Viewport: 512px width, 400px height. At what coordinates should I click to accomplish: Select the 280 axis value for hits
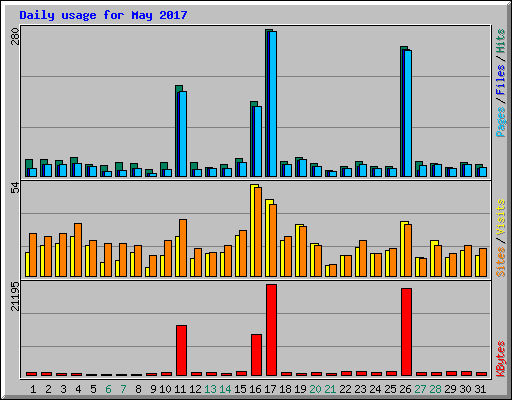[x=15, y=36]
